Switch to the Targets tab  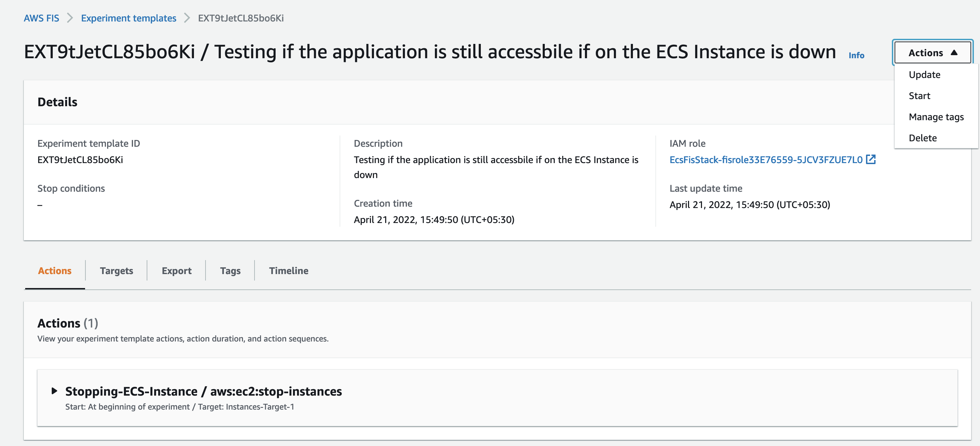(x=116, y=271)
